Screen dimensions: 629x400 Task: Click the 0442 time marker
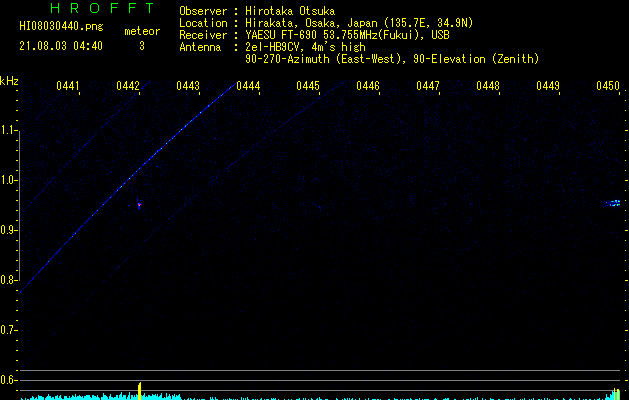pos(128,86)
